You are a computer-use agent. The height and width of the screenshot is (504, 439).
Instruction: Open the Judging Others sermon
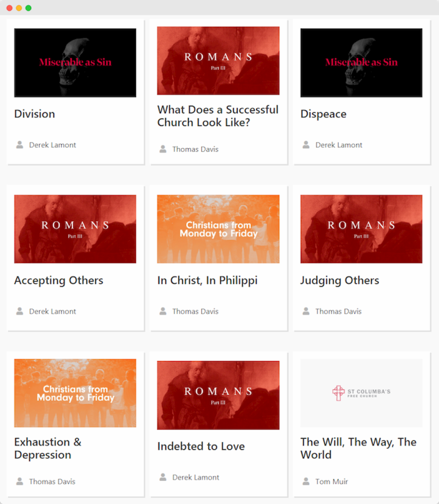coord(340,281)
